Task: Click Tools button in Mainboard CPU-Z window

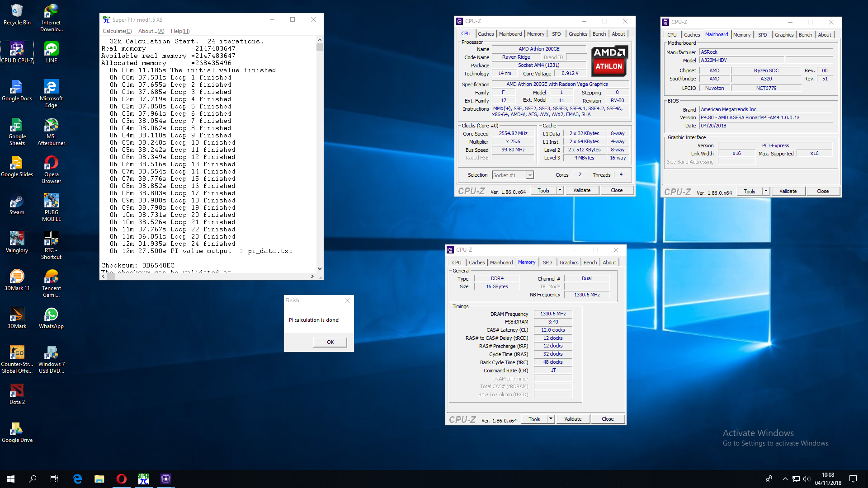Action: (749, 191)
